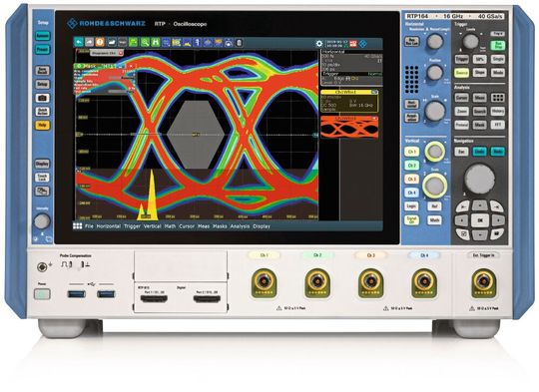Open the Trigger menu on screen
539x392 pixels.
pyautogui.click(x=132, y=226)
